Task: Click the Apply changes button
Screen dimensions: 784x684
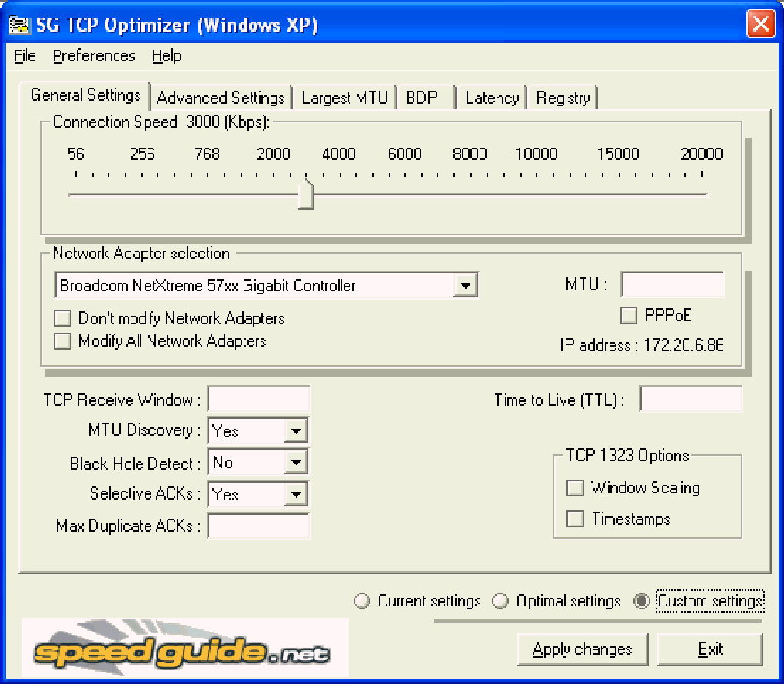Action: point(582,649)
